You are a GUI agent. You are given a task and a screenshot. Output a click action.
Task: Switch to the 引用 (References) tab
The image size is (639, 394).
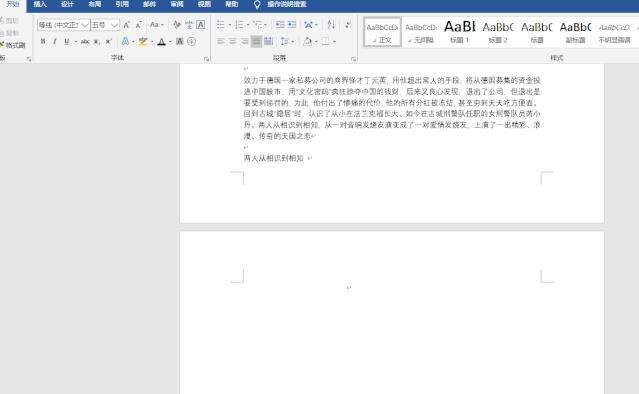pos(122,4)
